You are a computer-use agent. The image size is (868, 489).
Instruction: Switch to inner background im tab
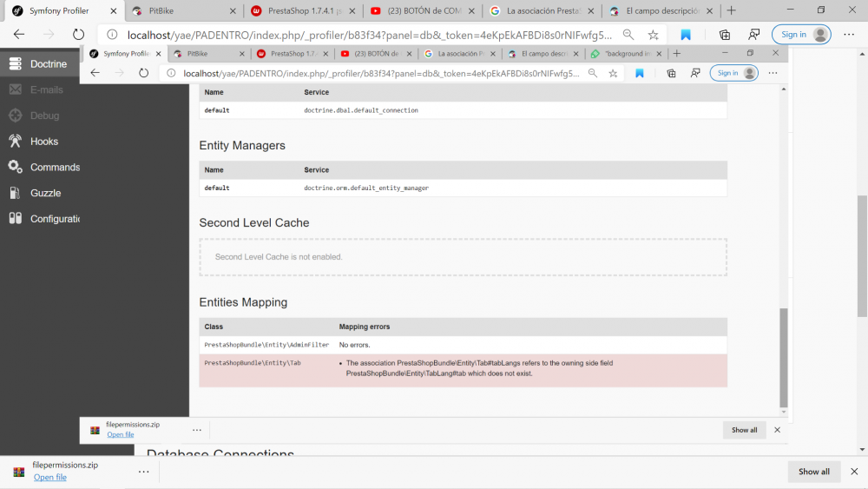[628, 54]
